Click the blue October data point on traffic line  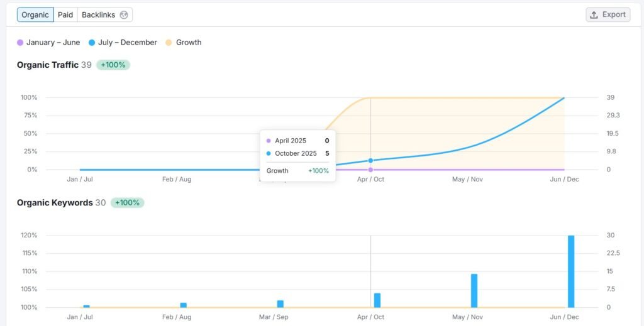click(370, 161)
